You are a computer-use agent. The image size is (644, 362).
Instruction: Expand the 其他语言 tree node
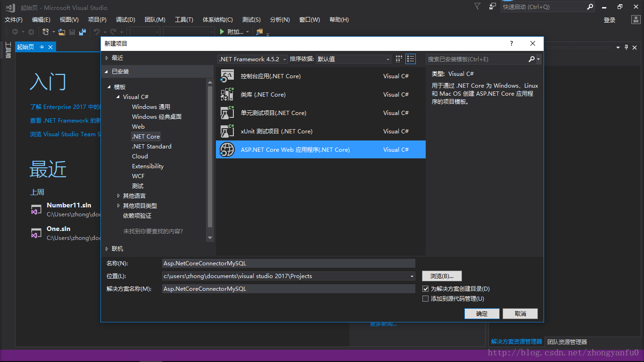coord(118,196)
